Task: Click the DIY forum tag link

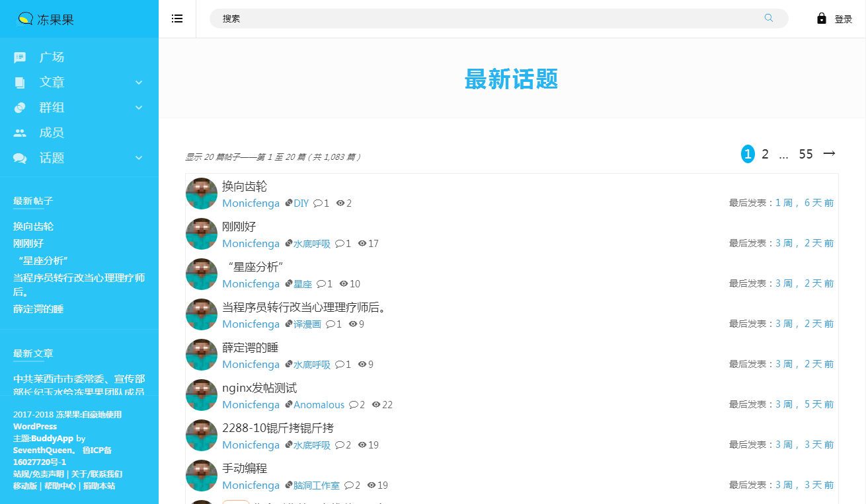Action: [301, 203]
